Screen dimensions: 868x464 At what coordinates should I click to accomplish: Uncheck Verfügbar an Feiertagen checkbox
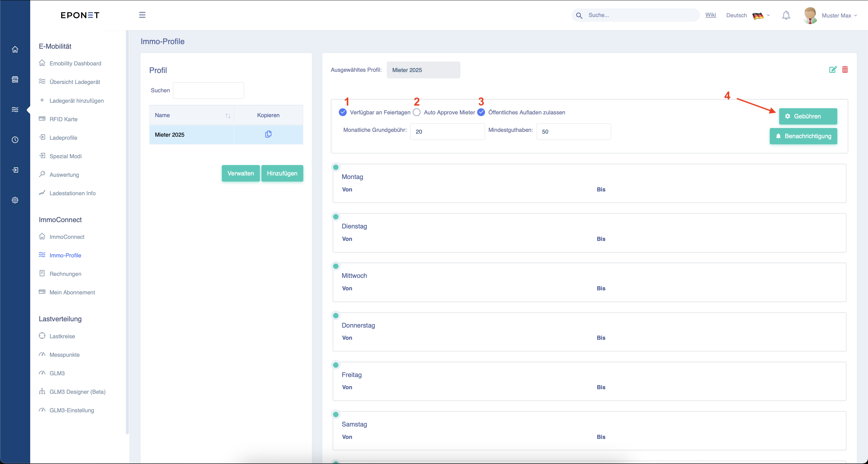coord(343,112)
